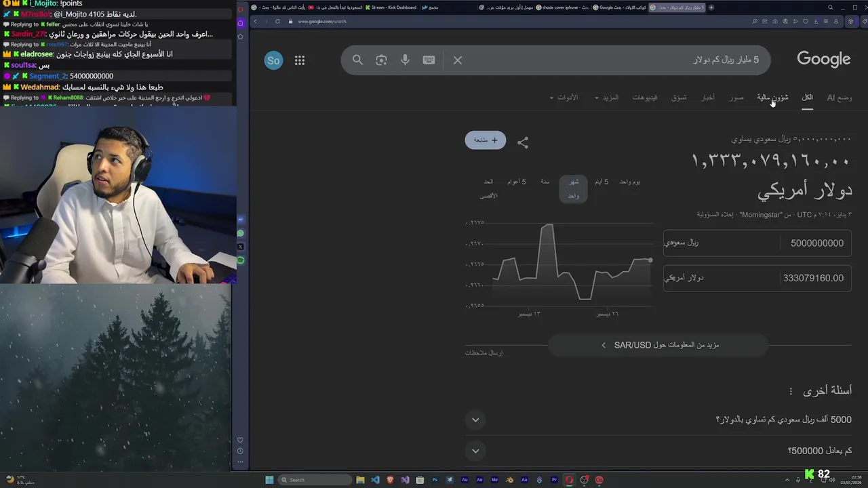Switch to 'صور' images tab
868x488 pixels.
pos(736,98)
